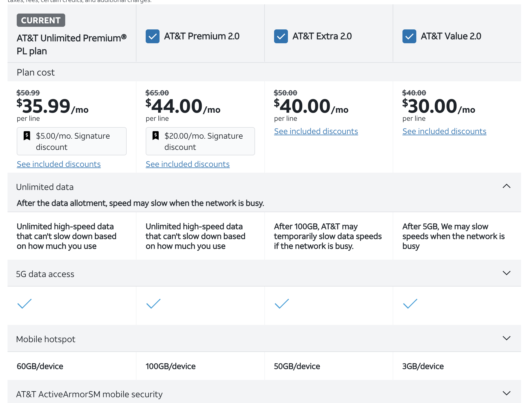Image resolution: width=532 pixels, height=403 pixels.
Task: View included discounts for $30.00 Value 2.0
Action: tap(444, 131)
